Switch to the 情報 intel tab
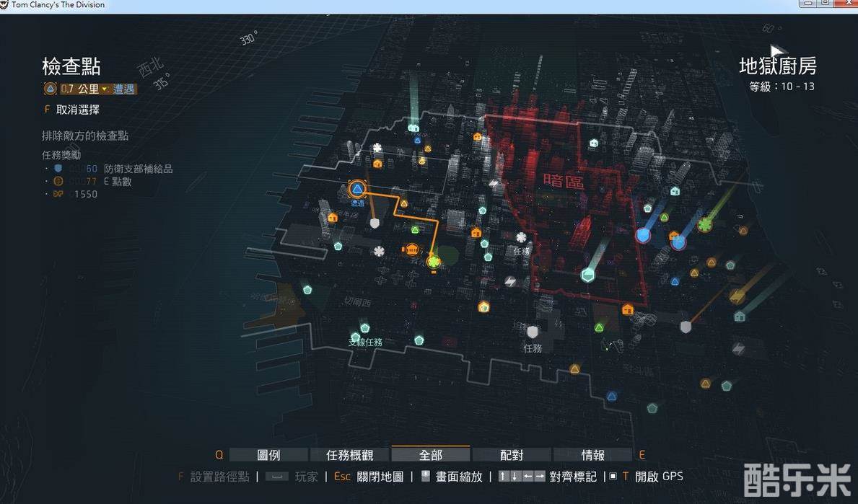The image size is (858, 504). pos(593,455)
